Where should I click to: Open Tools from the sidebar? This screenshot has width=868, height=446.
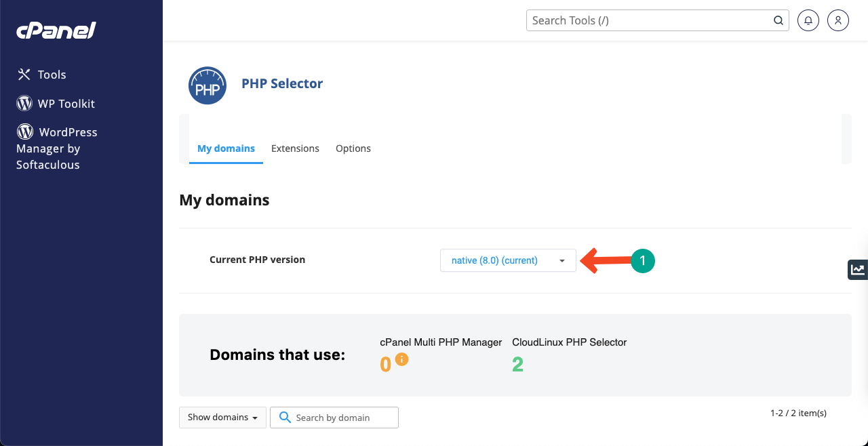coord(42,75)
